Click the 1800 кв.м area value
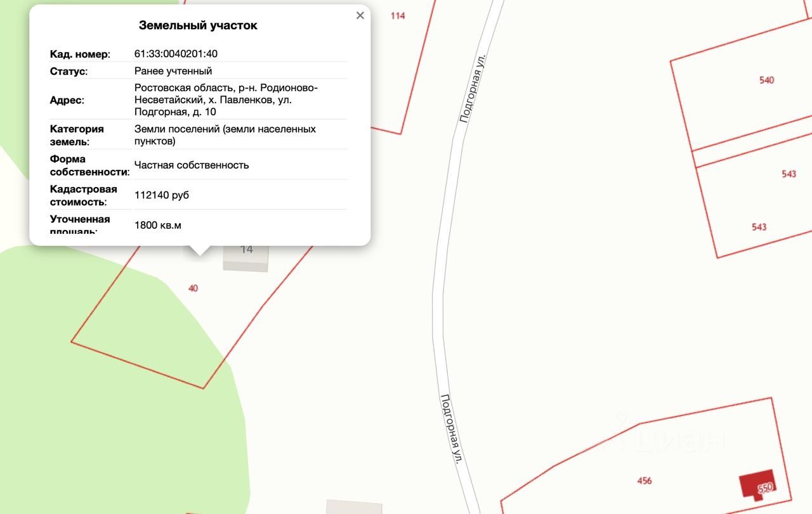Image resolution: width=812 pixels, height=514 pixels. tap(158, 225)
